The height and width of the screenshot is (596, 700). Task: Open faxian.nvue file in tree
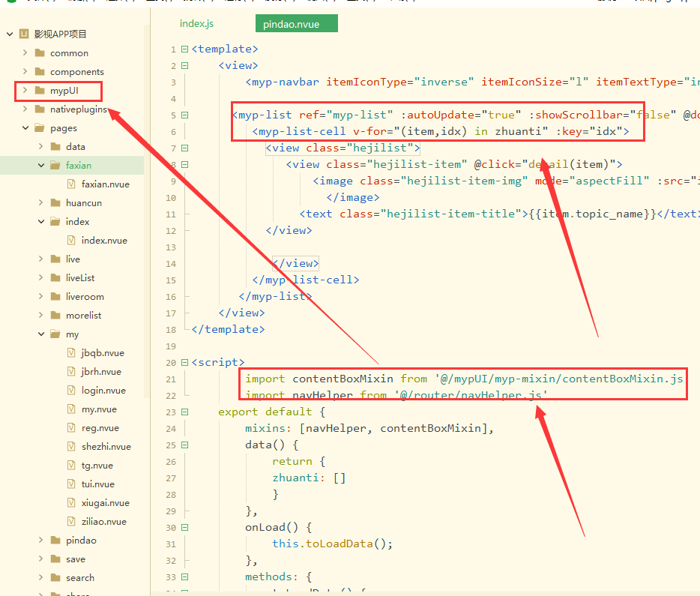coord(106,184)
